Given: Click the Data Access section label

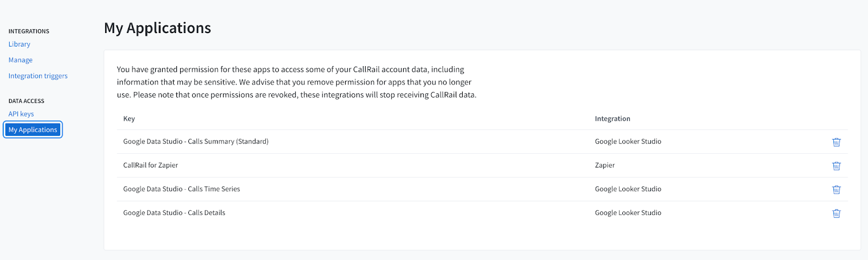Looking at the screenshot, I should click(27, 101).
